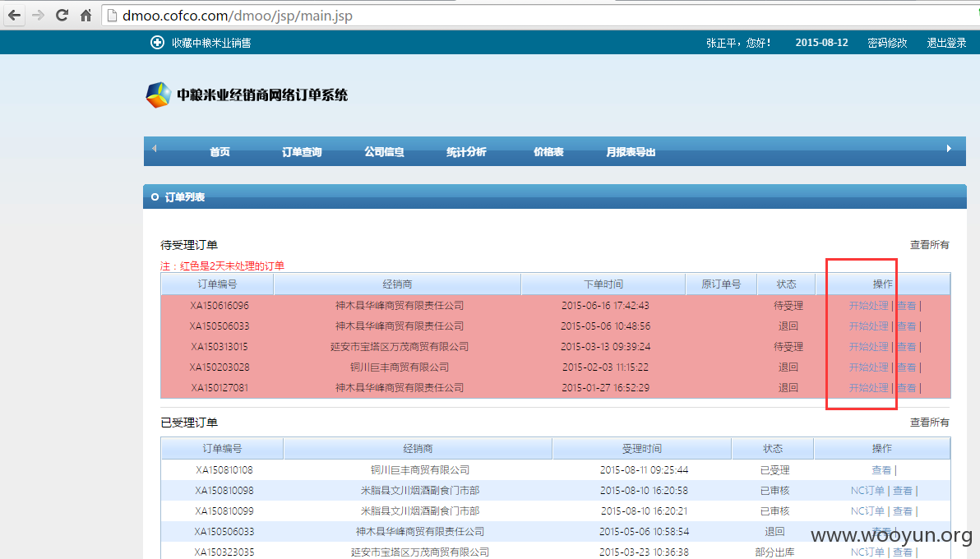This screenshot has width=980, height=559.
Task: Click dealer 米脂县文川烟酒副食门市部 in XA150810098 row
Action: [420, 490]
